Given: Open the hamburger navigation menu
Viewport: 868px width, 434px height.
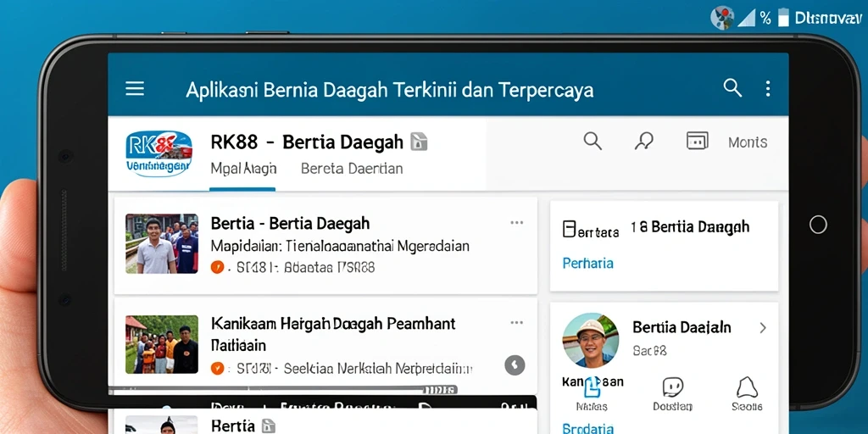Looking at the screenshot, I should tap(135, 88).
